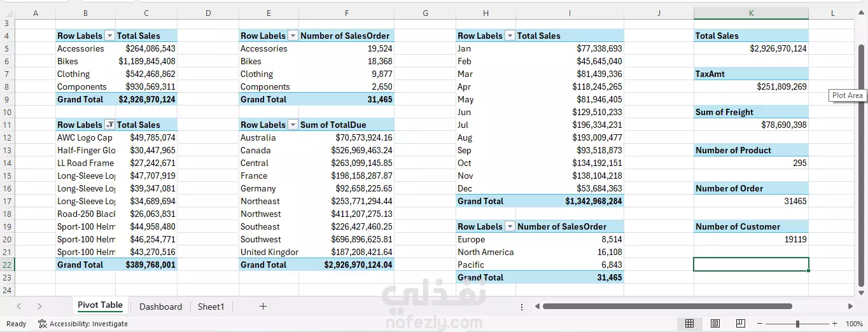
Task: Select Pacific orders 6,843
Action: [570, 265]
